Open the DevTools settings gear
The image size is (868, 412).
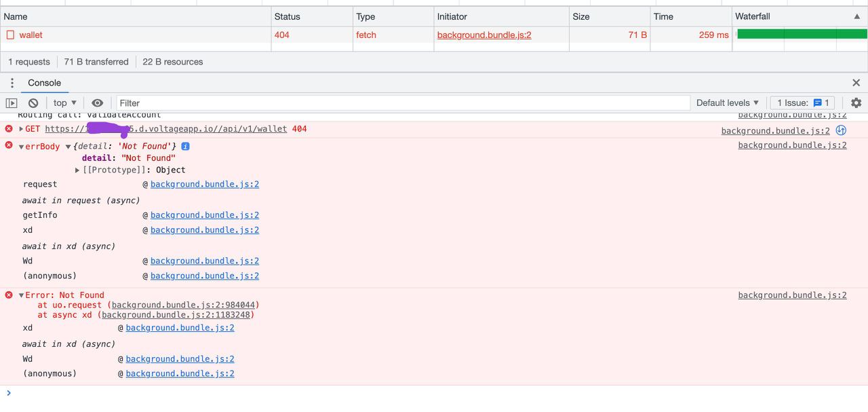click(x=856, y=102)
